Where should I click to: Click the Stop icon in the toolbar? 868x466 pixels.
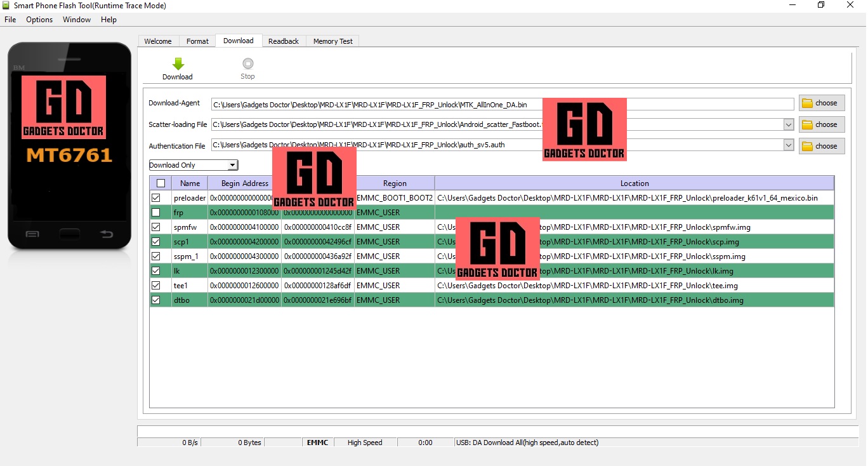pos(247,69)
